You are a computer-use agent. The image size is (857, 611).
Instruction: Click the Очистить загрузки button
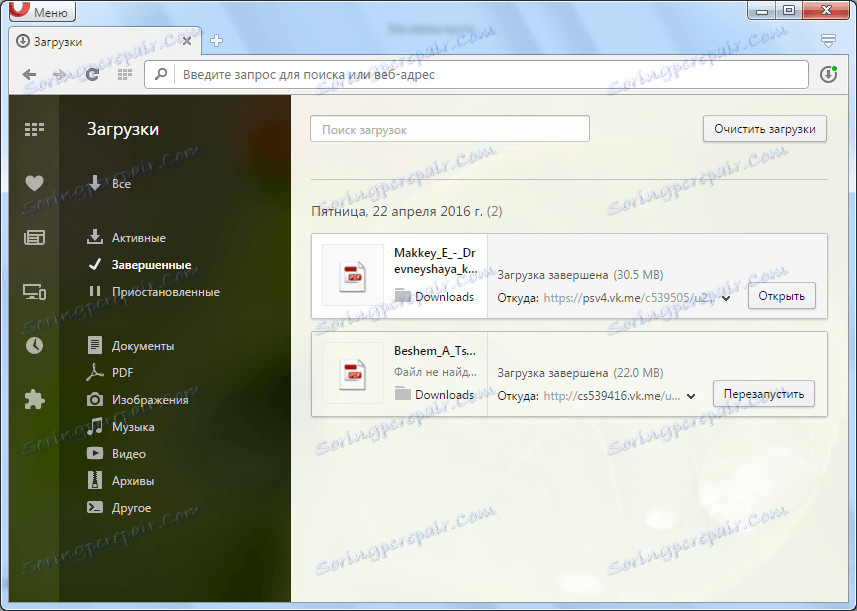click(765, 129)
